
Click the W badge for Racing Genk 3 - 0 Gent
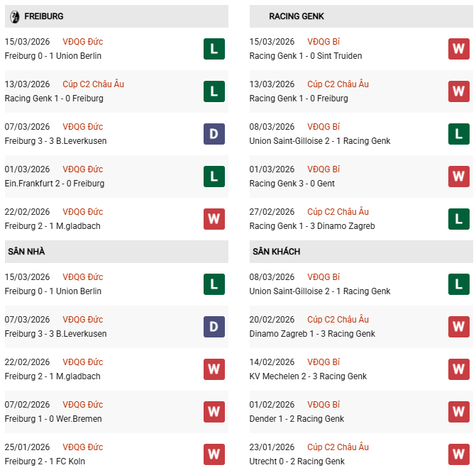(458, 177)
